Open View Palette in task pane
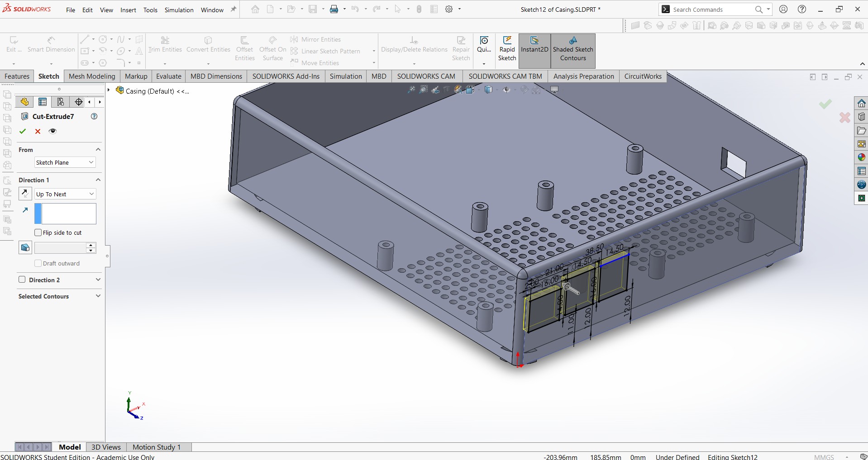 (861, 144)
